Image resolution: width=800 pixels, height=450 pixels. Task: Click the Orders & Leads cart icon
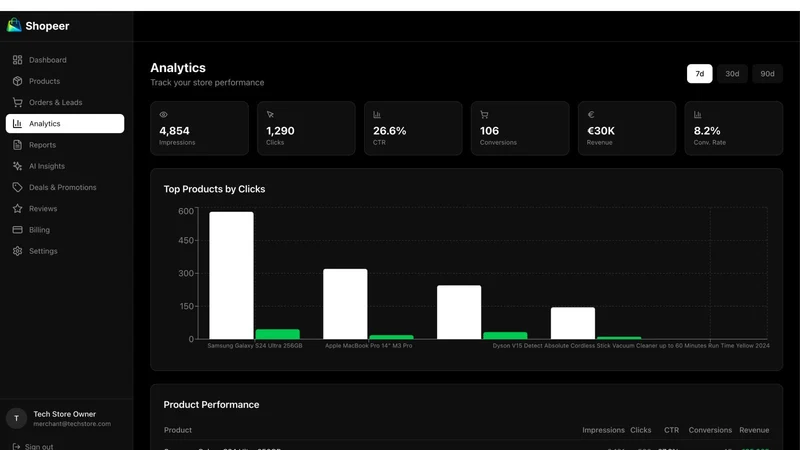(x=17, y=103)
